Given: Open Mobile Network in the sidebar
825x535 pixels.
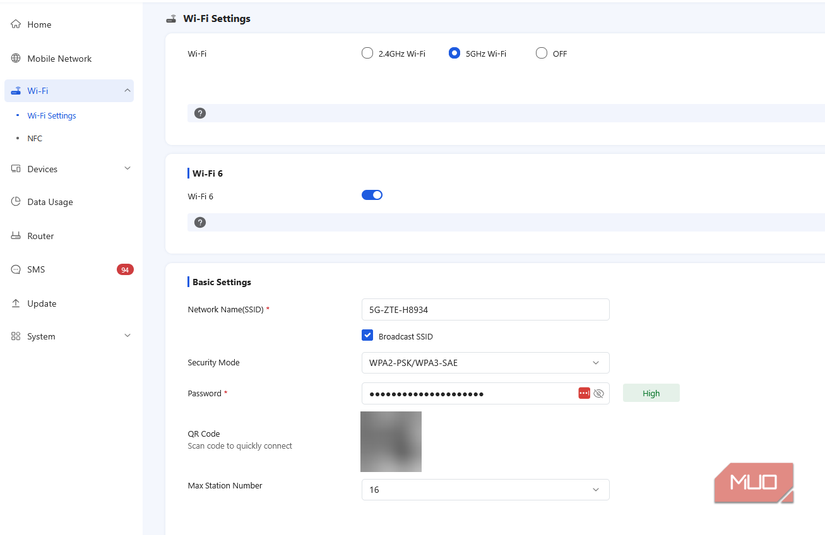Looking at the screenshot, I should tap(59, 59).
